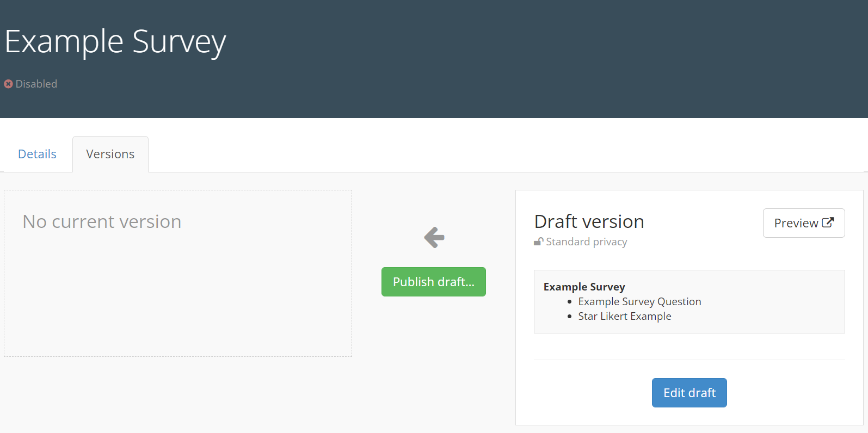Click the Standard privacy label
Screen dimensions: 868x433
click(x=586, y=242)
